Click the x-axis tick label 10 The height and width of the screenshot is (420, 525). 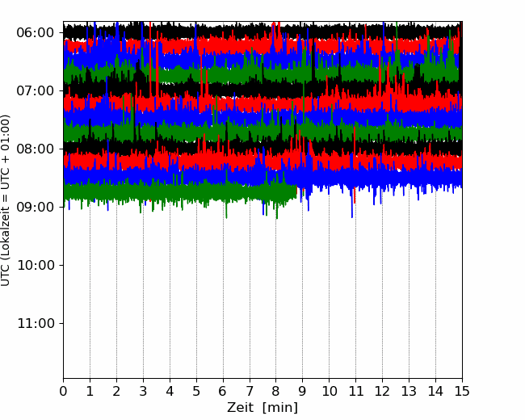pos(329,391)
